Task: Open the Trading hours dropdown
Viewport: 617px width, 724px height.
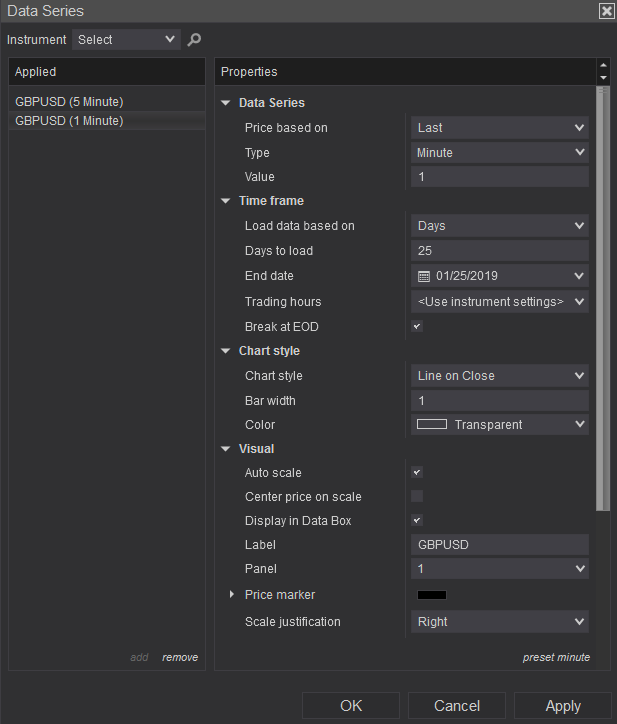Action: [x=500, y=302]
